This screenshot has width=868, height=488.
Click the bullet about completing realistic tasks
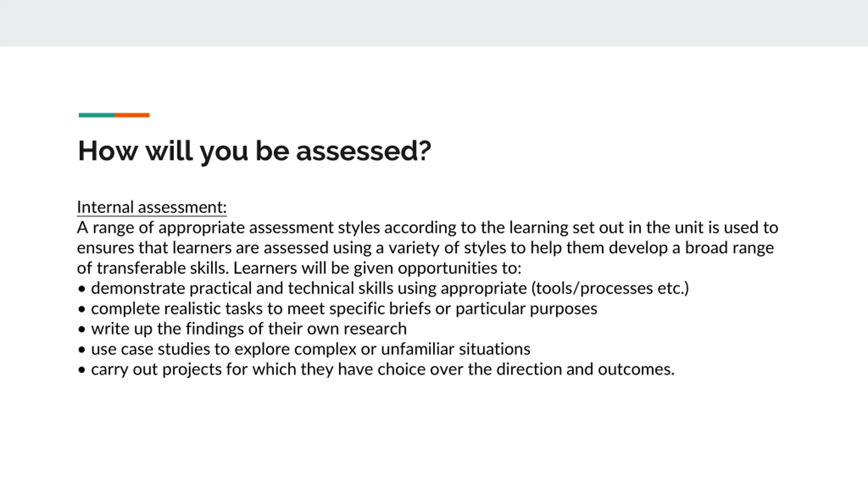pos(337,309)
